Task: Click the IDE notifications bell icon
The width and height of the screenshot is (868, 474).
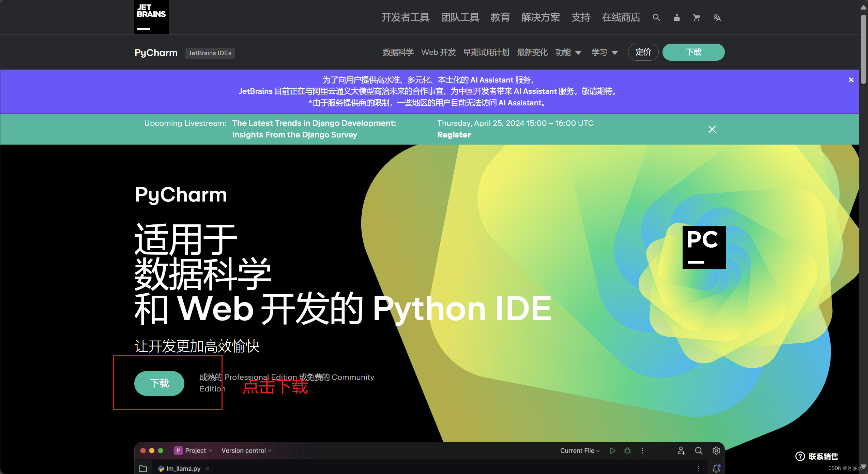Action: pyautogui.click(x=716, y=468)
